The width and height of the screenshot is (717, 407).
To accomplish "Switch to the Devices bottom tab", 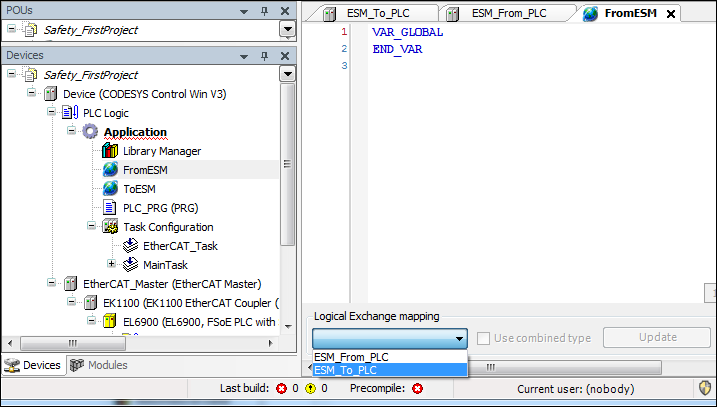I will point(32,365).
